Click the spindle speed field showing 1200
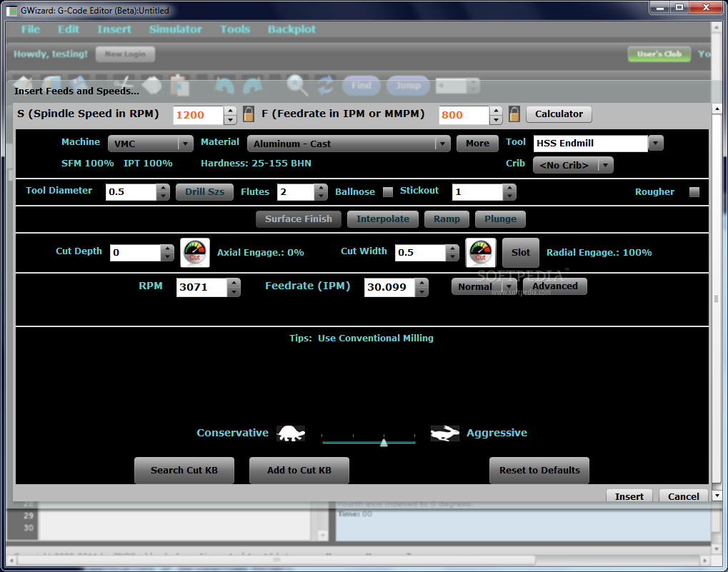728x572 pixels. pos(199,115)
